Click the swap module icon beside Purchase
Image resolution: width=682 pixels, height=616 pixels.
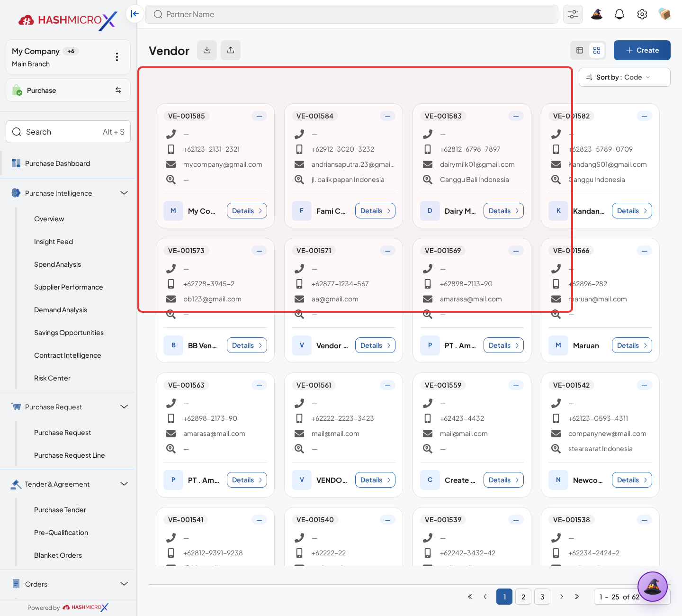point(118,90)
